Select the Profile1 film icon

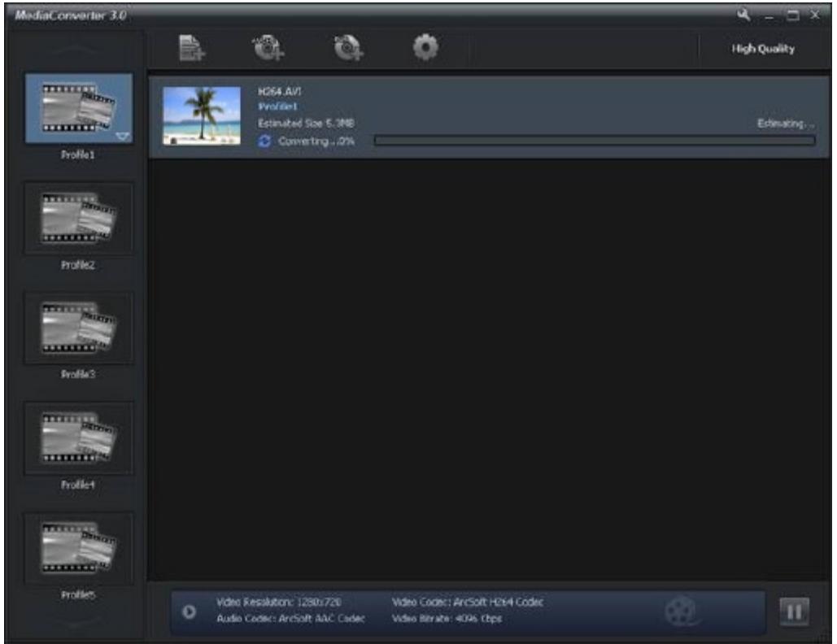[x=78, y=108]
